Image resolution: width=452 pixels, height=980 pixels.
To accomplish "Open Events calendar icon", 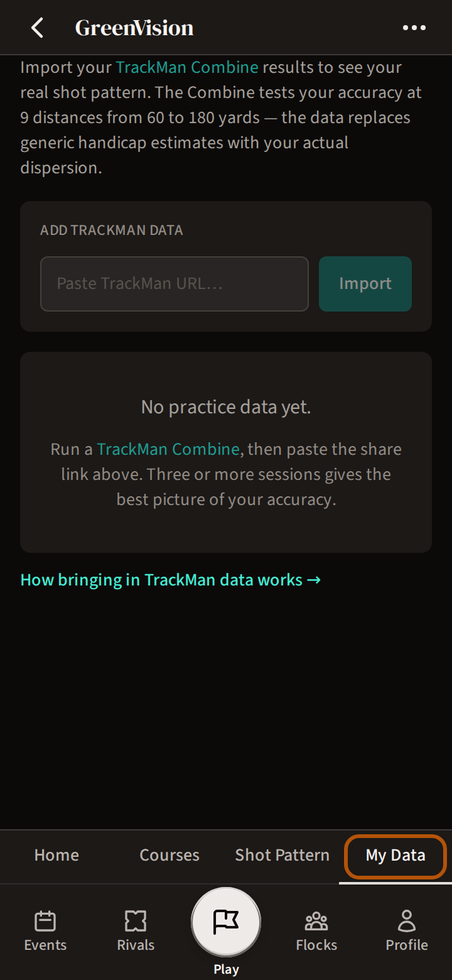I will point(45,921).
